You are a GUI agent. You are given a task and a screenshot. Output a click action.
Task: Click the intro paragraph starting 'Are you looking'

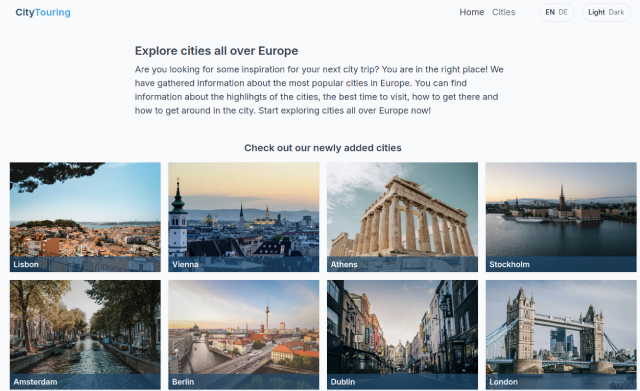tap(319, 90)
